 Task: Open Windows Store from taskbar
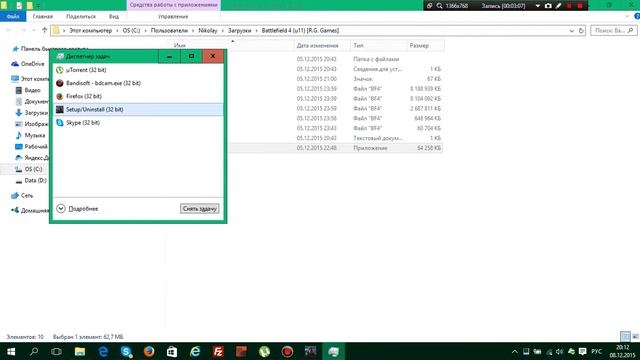tap(172, 351)
